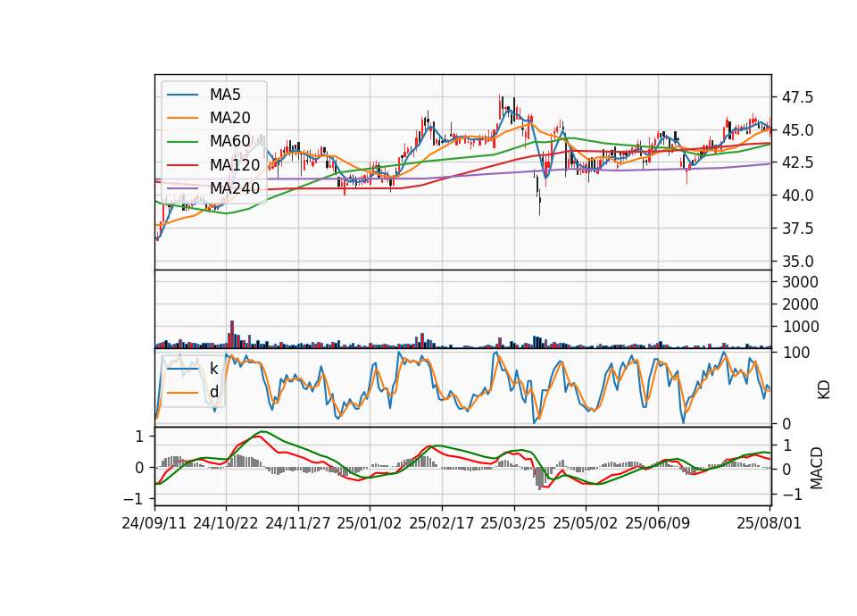Click the 45.0 price axis label
Image resolution: width=857 pixels, height=616 pixels.
(797, 130)
